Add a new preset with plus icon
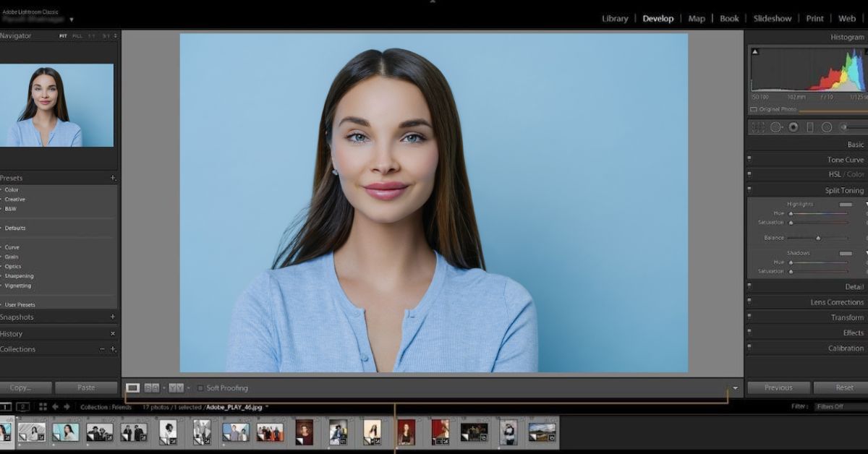This screenshot has width=868, height=454. [112, 178]
